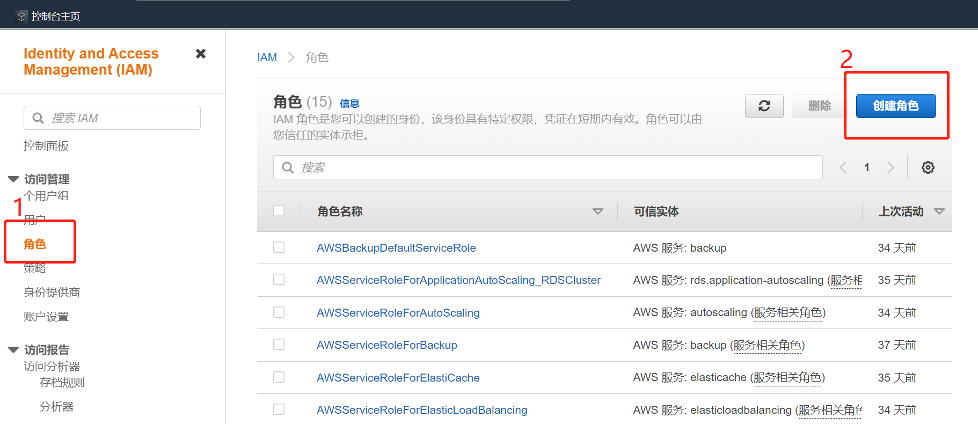Viewport: 978px width, 424px height.
Task: Open the AWSBackupDefaultServiceRole role link
Action: 396,248
